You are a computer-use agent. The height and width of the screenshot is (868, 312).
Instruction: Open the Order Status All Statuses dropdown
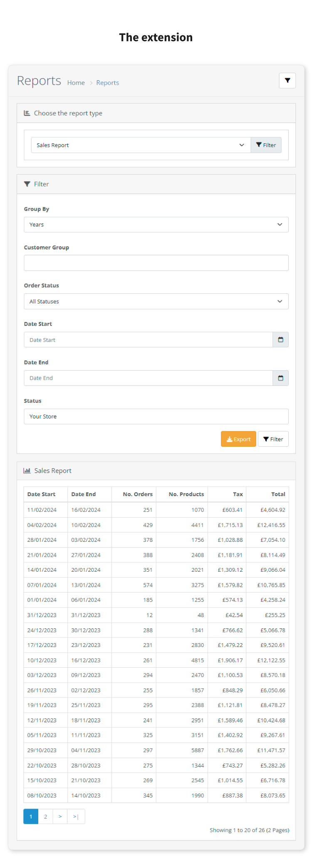(x=156, y=301)
